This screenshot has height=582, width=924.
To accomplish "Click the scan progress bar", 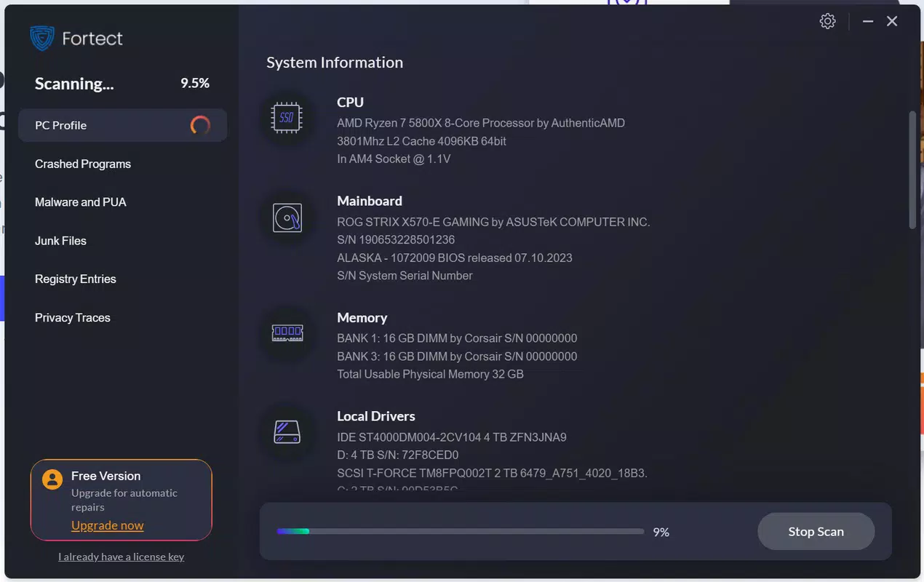I will point(460,532).
